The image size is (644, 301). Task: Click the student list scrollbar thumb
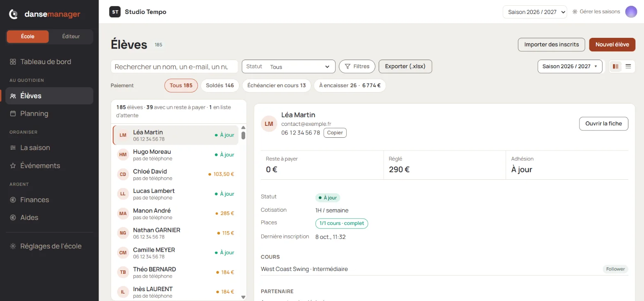243,135
